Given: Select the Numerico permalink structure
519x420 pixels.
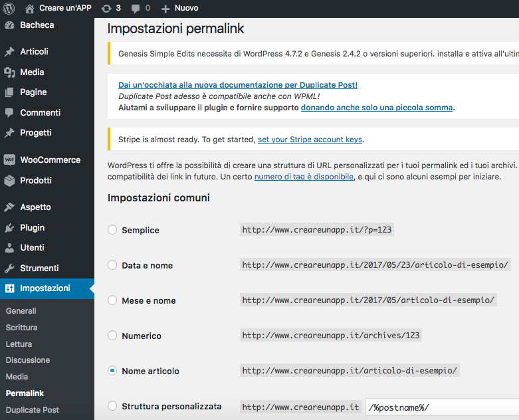Looking at the screenshot, I should (112, 336).
